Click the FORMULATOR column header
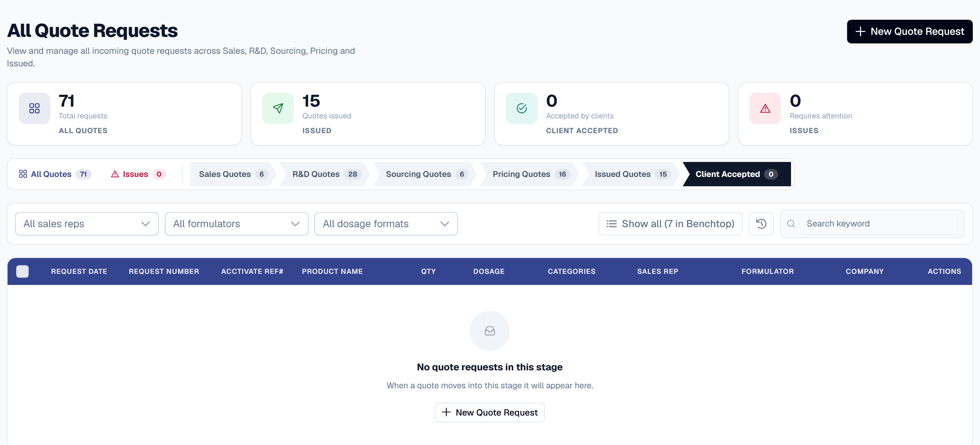 pos(767,271)
